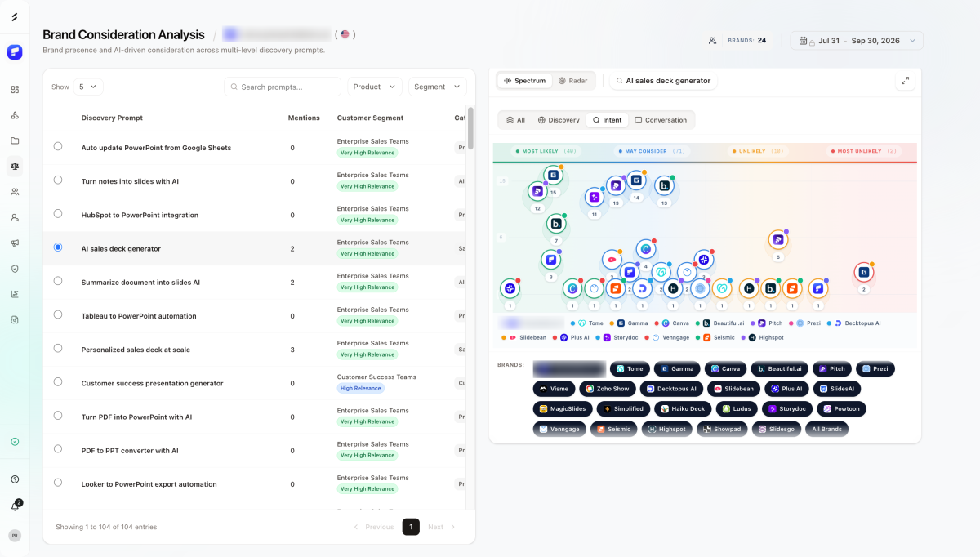Open the user search icon in sidebar

tap(15, 218)
